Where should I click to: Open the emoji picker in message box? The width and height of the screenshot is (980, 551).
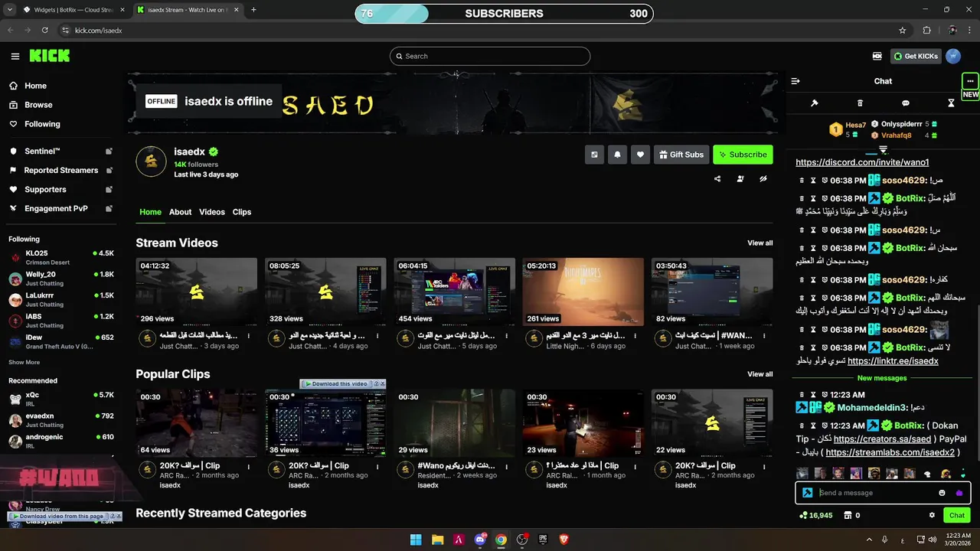(x=942, y=493)
